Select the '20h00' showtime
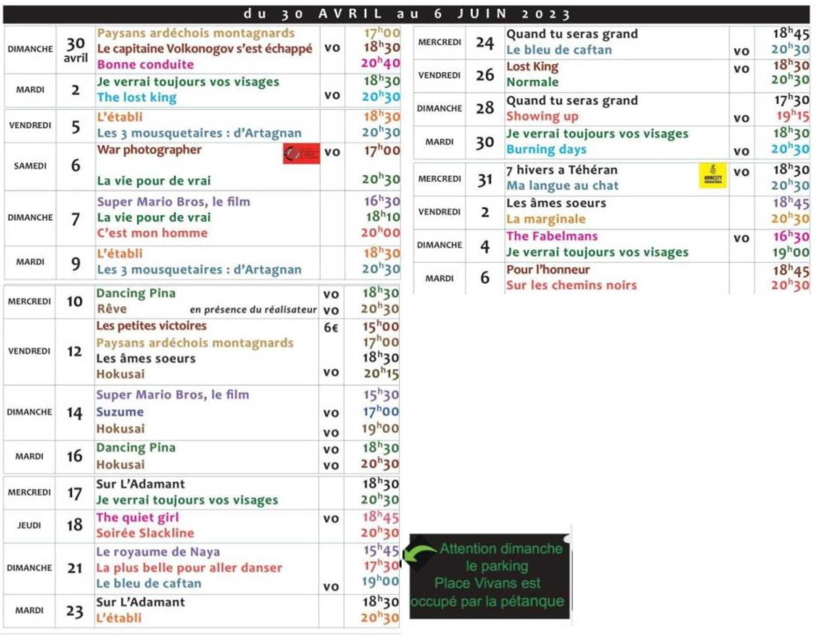 point(380,232)
